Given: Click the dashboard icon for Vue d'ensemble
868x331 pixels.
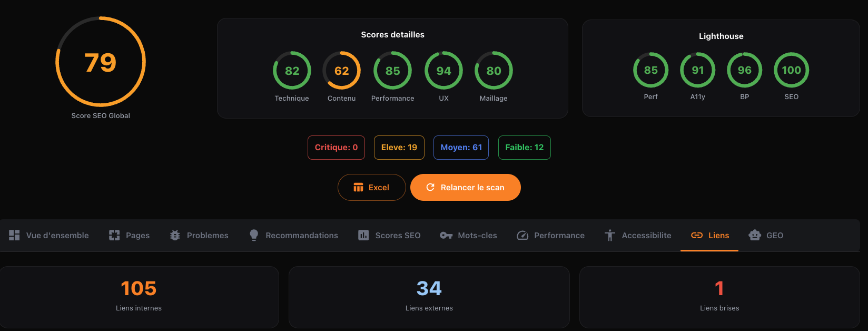Looking at the screenshot, I should click(x=14, y=236).
